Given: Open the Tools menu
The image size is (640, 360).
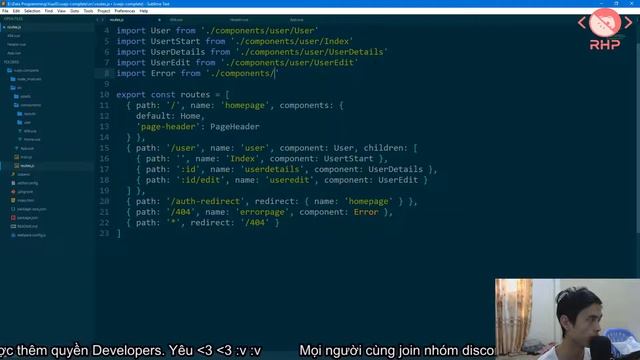Looking at the screenshot, I should [x=88, y=11].
